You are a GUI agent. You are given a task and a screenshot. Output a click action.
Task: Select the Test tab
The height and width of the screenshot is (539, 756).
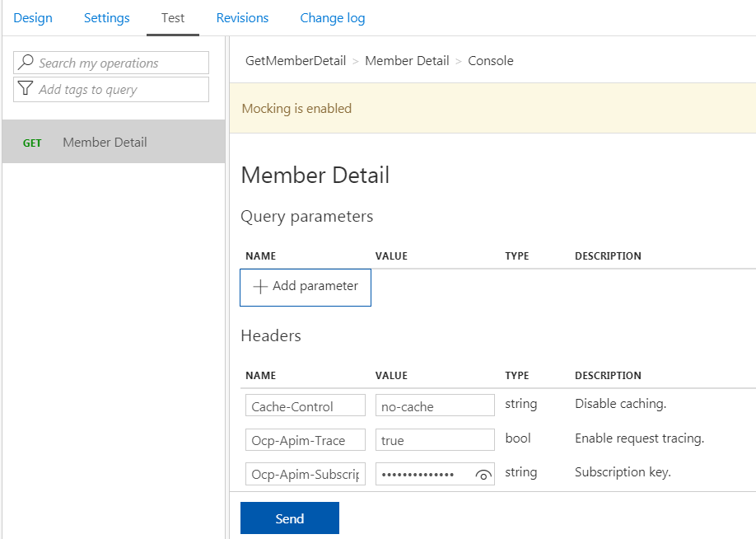point(173,18)
